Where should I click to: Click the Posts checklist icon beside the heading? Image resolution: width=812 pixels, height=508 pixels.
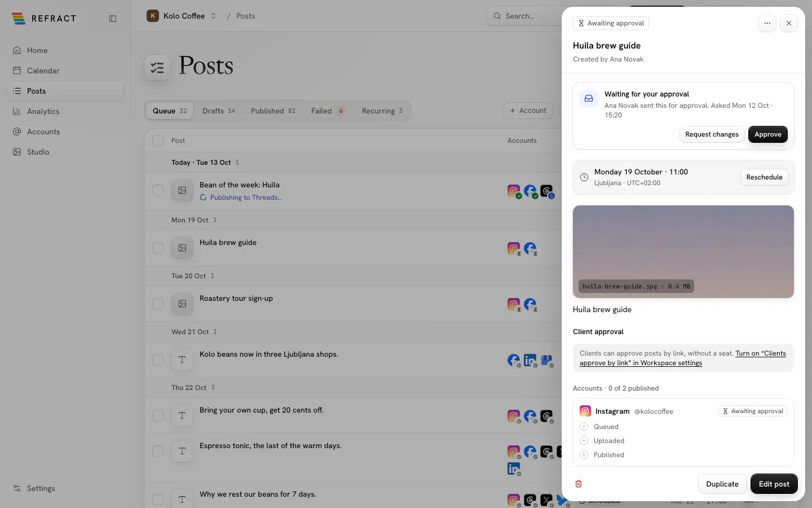pos(157,68)
